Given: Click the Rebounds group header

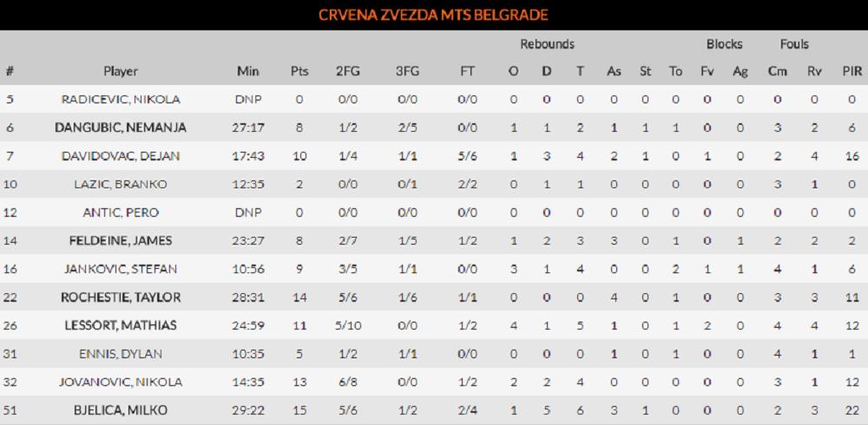Looking at the screenshot, I should [547, 43].
